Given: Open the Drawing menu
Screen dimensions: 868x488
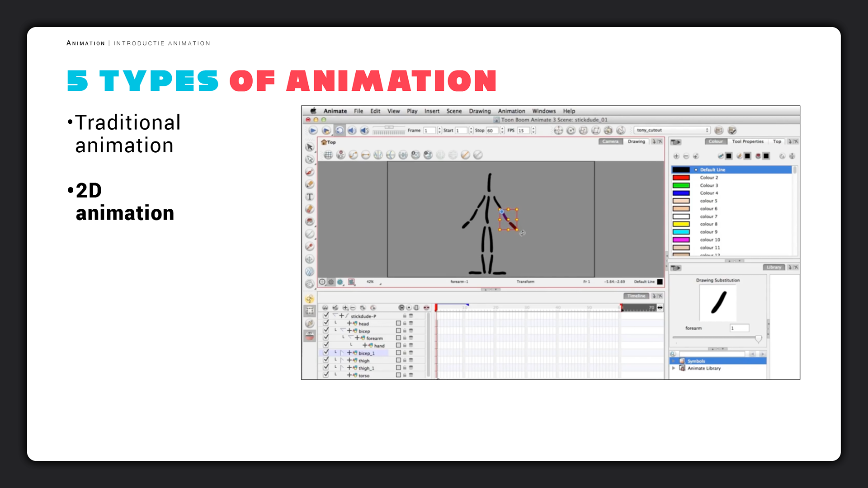Looking at the screenshot, I should pos(479,111).
